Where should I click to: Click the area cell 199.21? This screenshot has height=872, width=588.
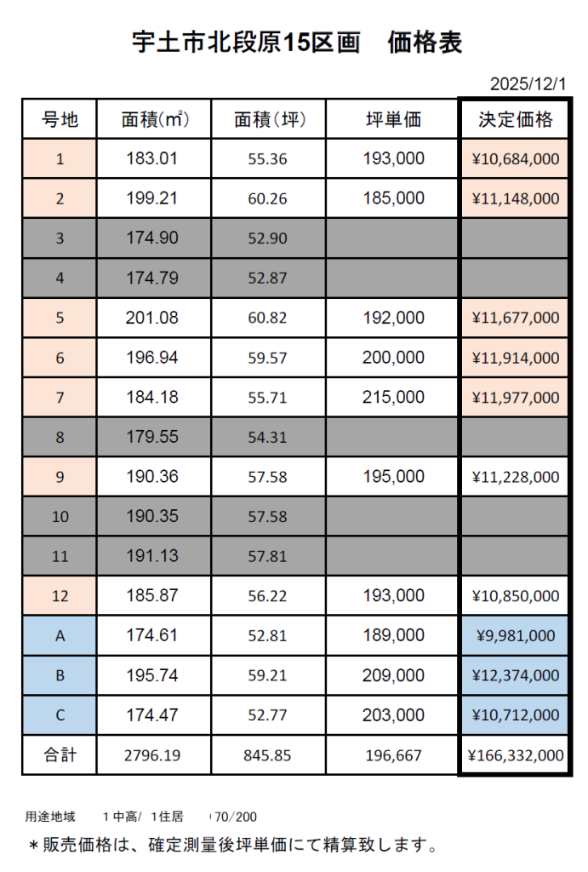point(154,198)
